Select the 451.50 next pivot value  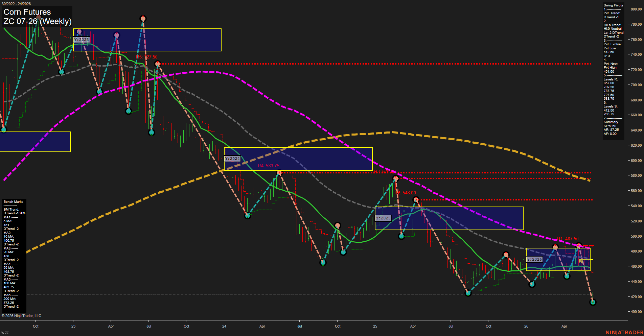[x=609, y=72]
